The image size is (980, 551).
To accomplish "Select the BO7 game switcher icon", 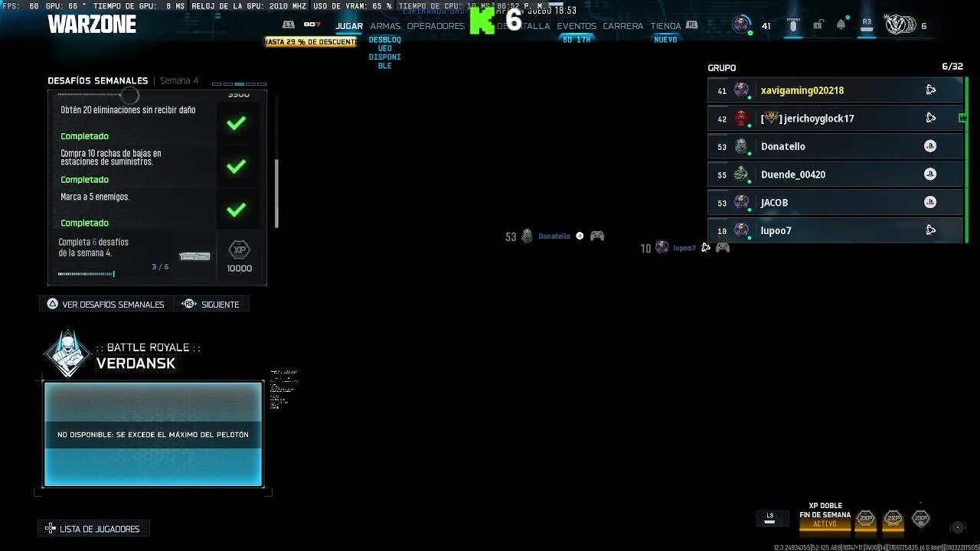I will [312, 24].
